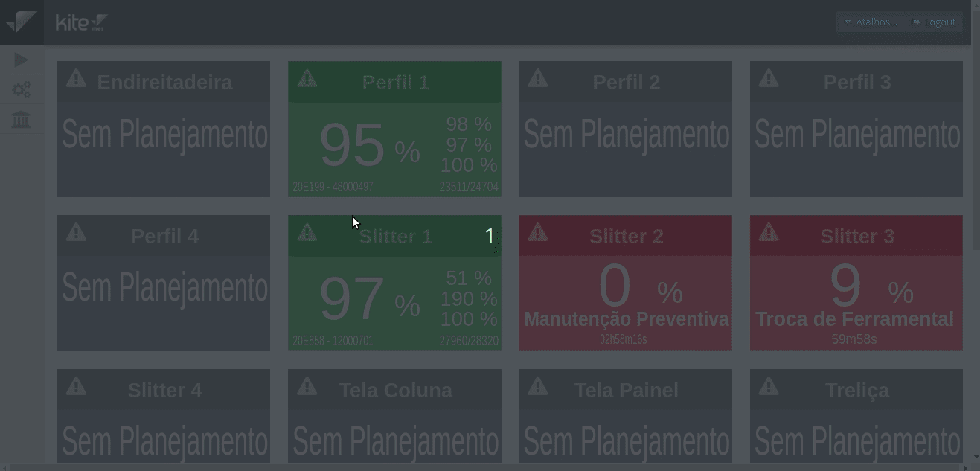This screenshot has width=980, height=471.
Task: Click the warning triangle on the Slitter 2 card
Action: [537, 232]
